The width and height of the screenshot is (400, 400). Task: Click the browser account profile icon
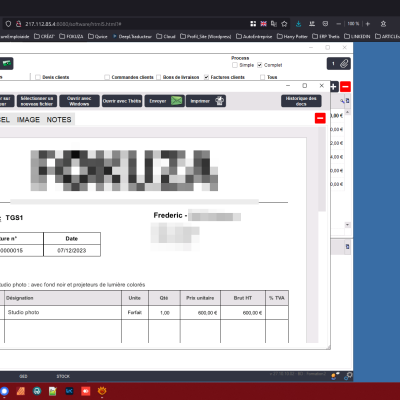pos(383,24)
